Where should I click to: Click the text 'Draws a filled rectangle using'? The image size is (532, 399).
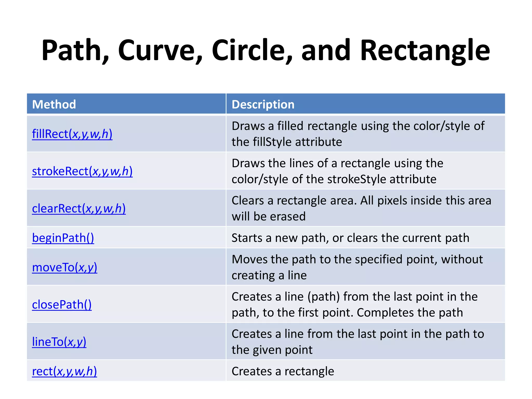[310, 126]
